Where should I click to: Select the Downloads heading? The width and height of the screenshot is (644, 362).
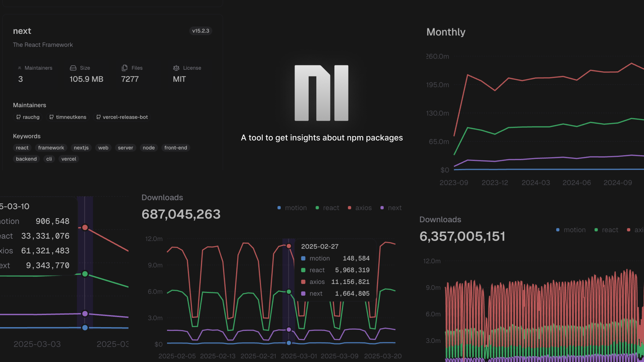click(162, 197)
